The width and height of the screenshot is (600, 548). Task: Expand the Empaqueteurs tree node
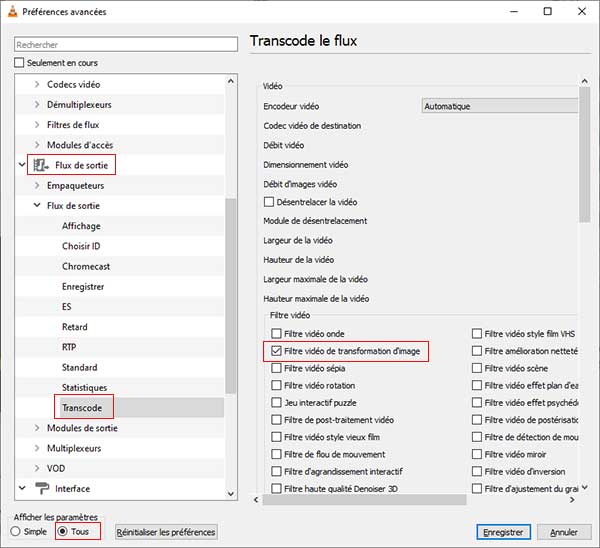click(38, 185)
